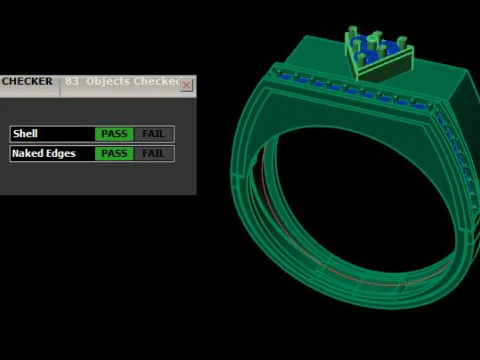This screenshot has width=480, height=360.
Task: Select FAIL for the Shell check
Action: coord(153,134)
